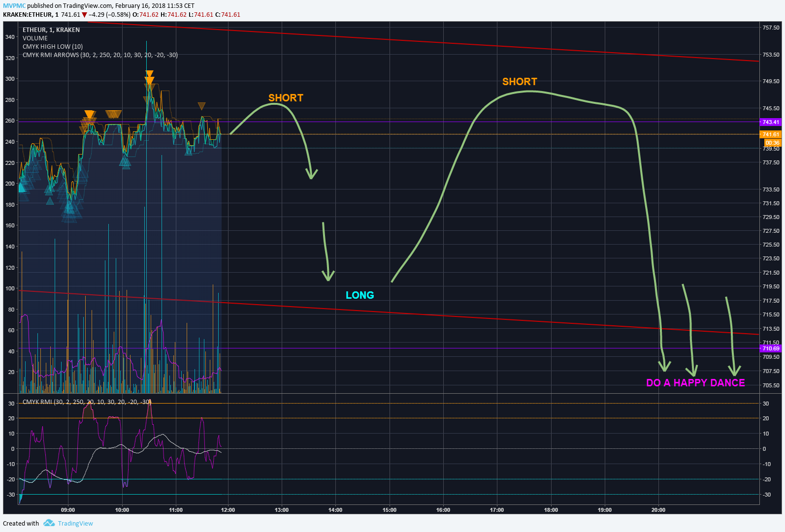Click the LONG annotation text
The width and height of the screenshot is (785, 532).
pyautogui.click(x=360, y=295)
